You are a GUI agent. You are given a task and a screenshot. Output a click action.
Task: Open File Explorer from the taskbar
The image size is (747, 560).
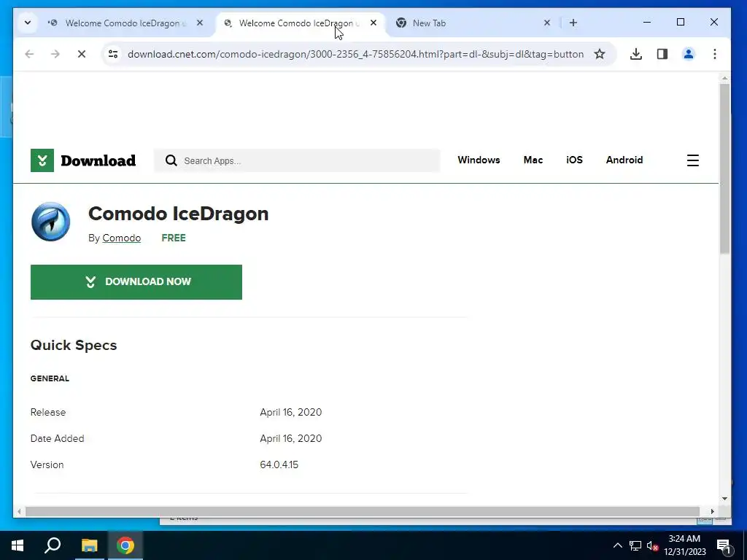[89, 545]
